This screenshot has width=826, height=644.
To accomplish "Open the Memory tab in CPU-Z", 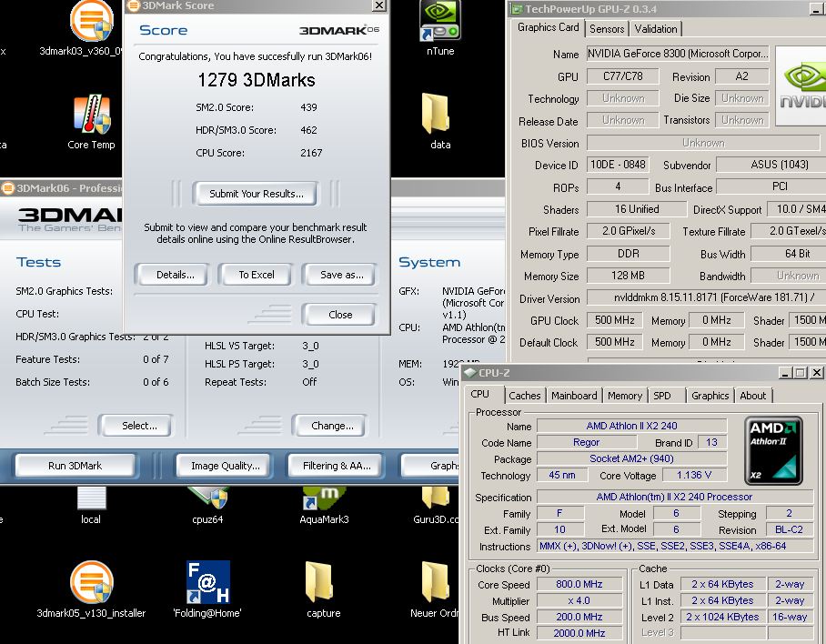I will coord(625,396).
